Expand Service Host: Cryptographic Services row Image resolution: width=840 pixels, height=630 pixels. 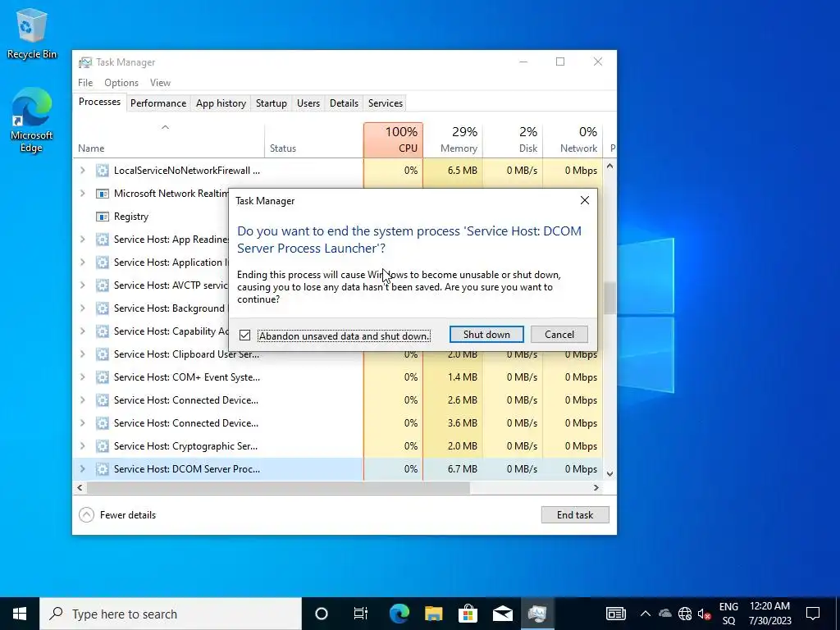coord(83,446)
